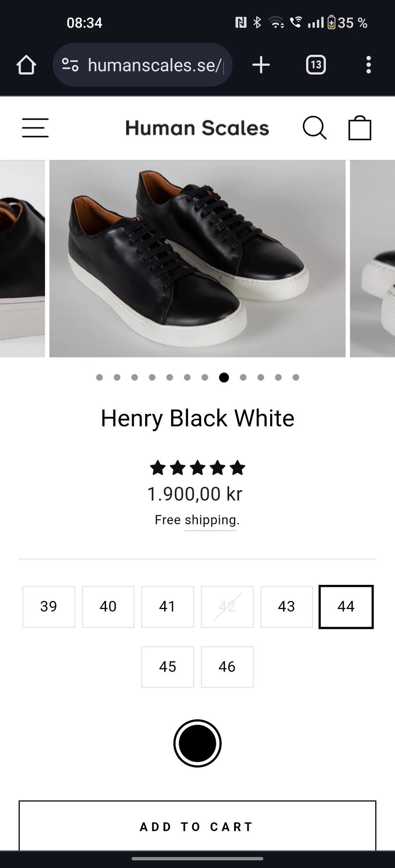Open the hamburger navigation menu
The height and width of the screenshot is (868, 395).
(35, 128)
